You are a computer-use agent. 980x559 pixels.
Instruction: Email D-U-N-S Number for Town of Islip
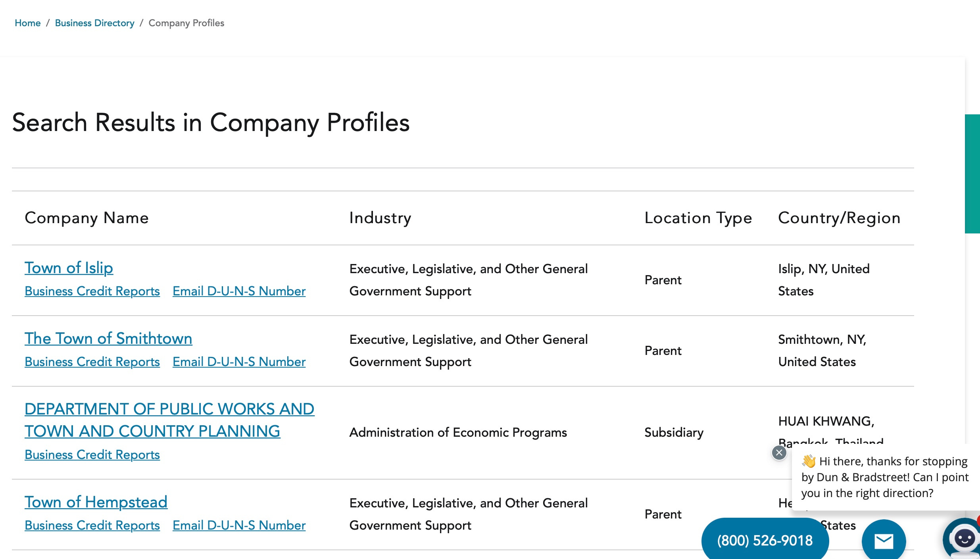pyautogui.click(x=239, y=291)
